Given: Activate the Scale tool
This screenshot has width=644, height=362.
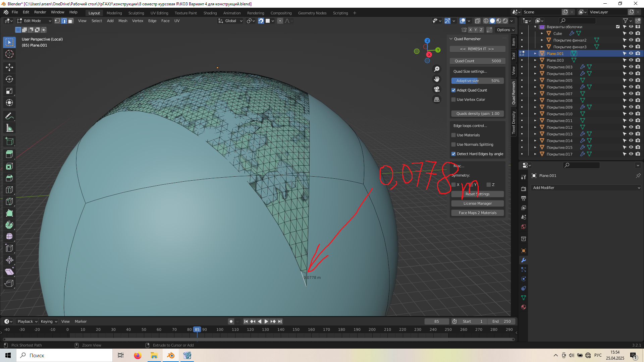Looking at the screenshot, I should 9,91.
